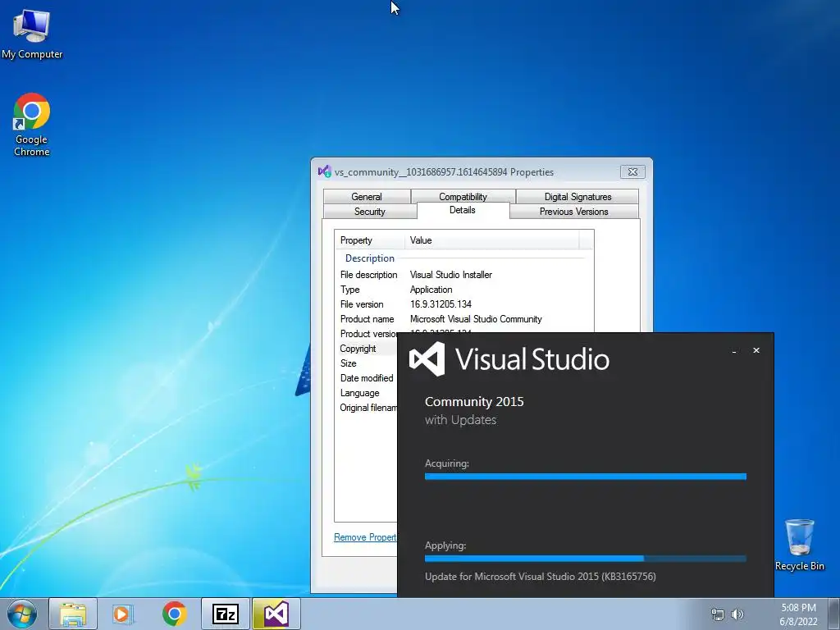Click the taskbar clock showing 5:08 PM
Screen dimensions: 840x630
pos(798,614)
